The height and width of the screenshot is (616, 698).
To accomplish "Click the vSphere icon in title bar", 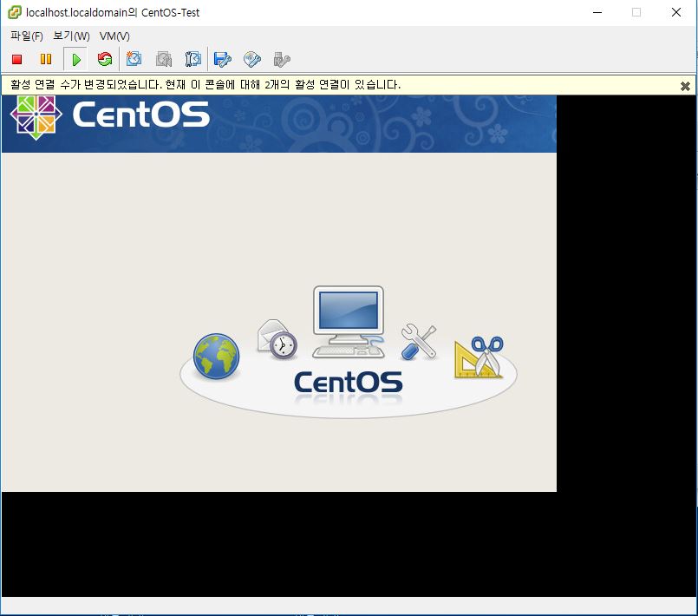I will tap(14, 12).
